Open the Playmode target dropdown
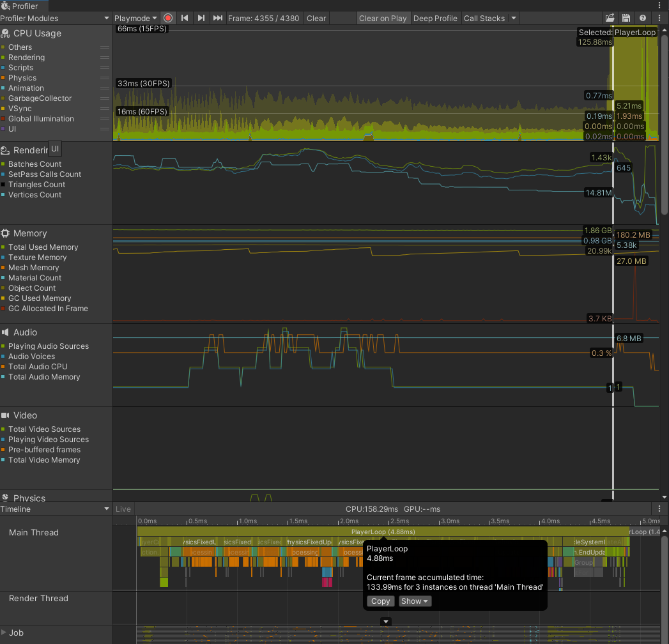669x644 pixels. point(135,19)
